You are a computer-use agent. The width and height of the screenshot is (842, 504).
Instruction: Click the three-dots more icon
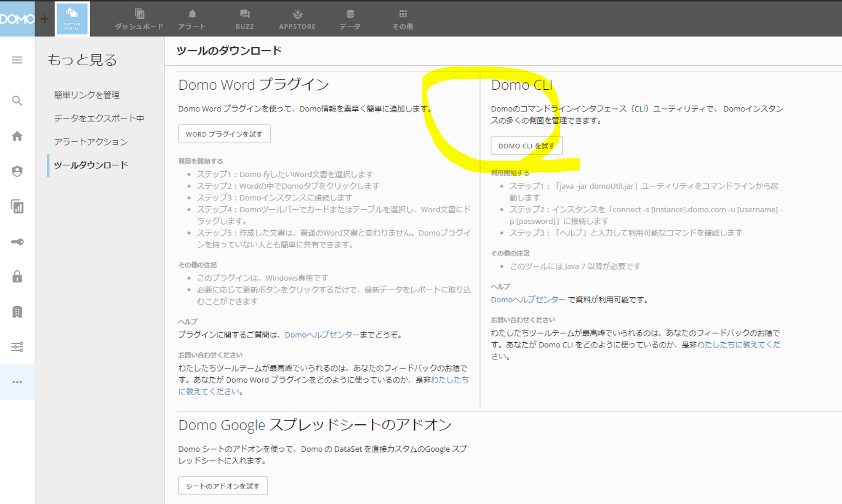click(x=17, y=382)
